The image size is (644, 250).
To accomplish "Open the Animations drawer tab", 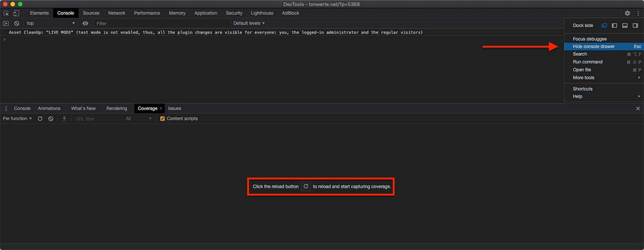I will pyautogui.click(x=49, y=109).
